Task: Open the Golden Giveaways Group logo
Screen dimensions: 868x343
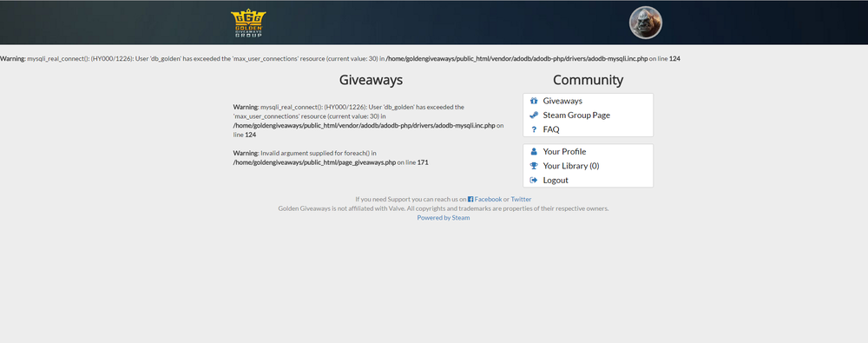Action: point(248,23)
